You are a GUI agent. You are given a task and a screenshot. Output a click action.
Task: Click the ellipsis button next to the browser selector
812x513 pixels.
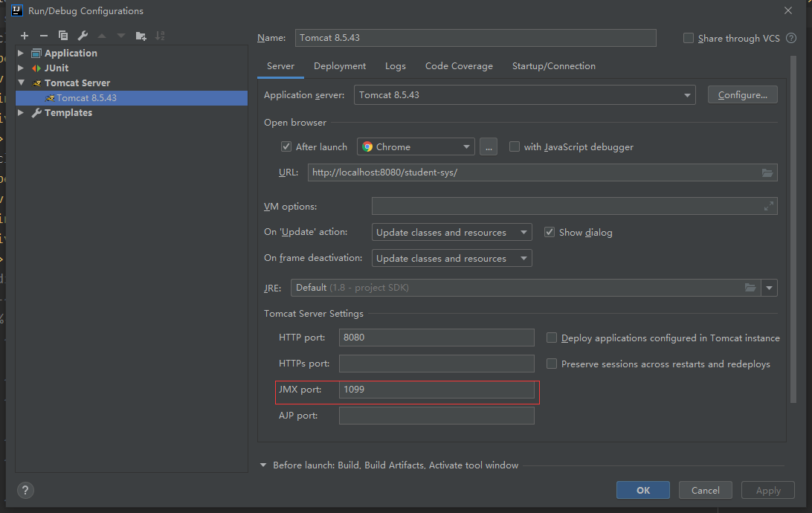tap(489, 147)
